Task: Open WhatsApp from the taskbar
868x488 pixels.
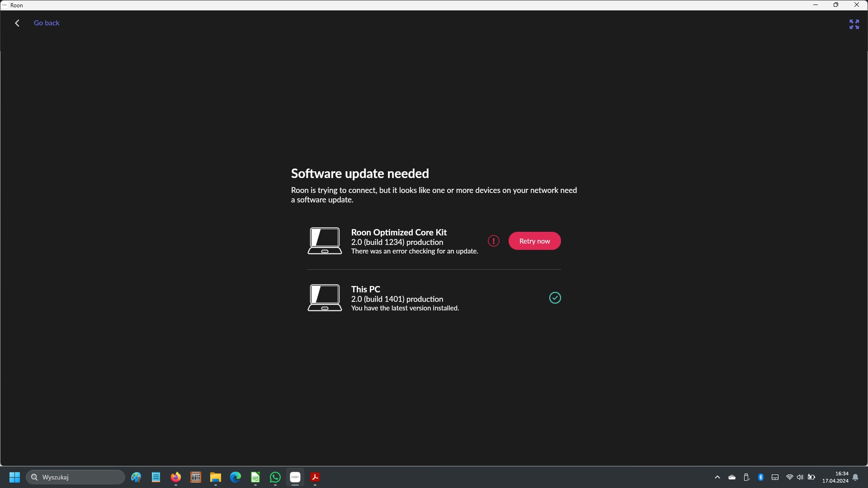Action: pos(275,477)
